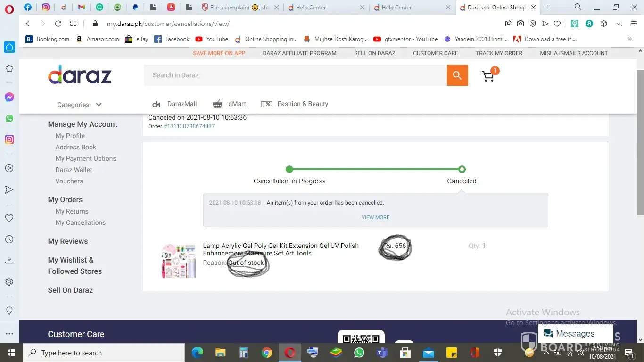Screen dimensions: 644x362
Task: Click the product thumbnail image
Action: coord(178,261)
